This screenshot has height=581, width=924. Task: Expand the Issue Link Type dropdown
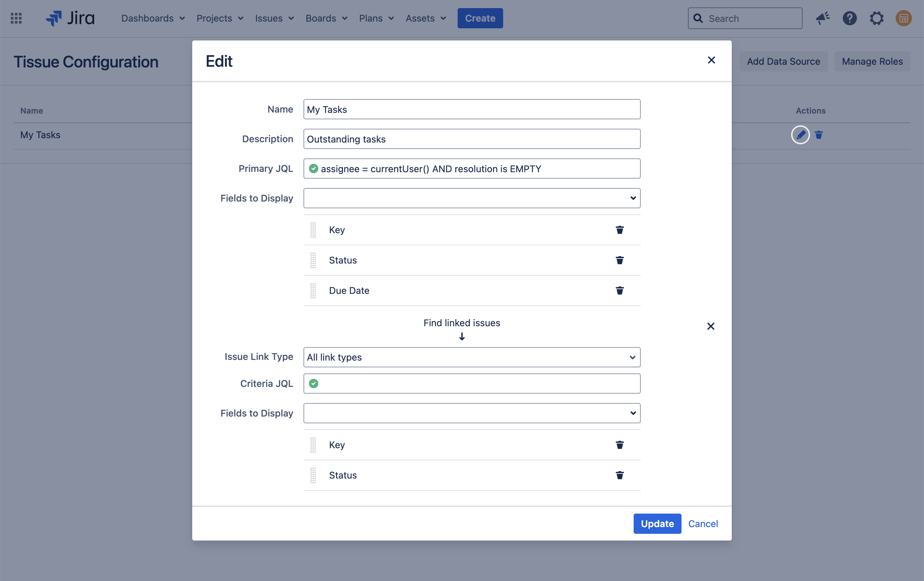click(x=471, y=358)
